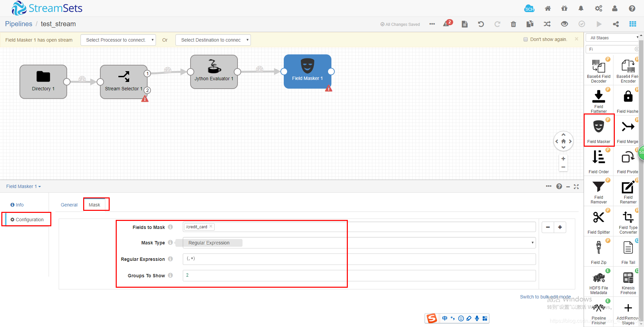Add File Tail stage from library

coord(628,252)
